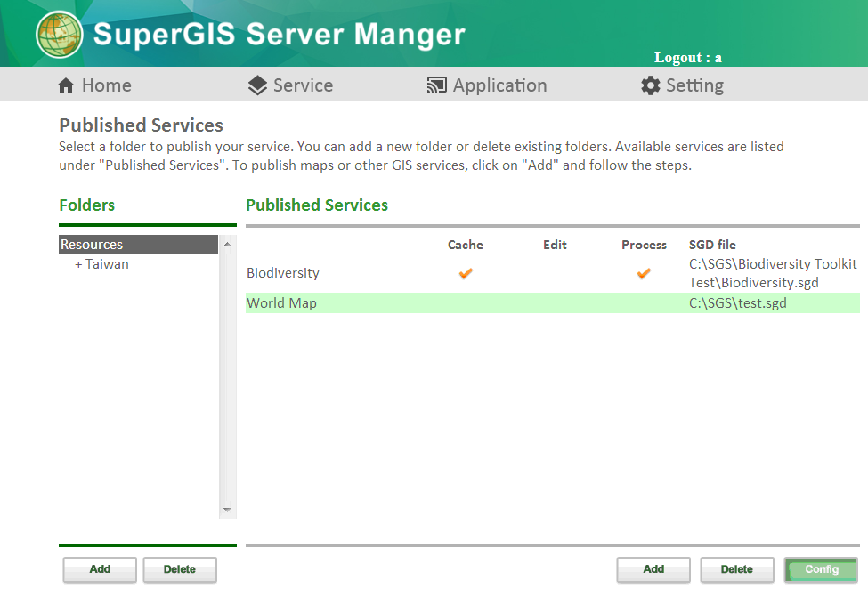Click the C:\SGS\test.sgd file path
Screen dimensions: 868x596
pos(737,303)
